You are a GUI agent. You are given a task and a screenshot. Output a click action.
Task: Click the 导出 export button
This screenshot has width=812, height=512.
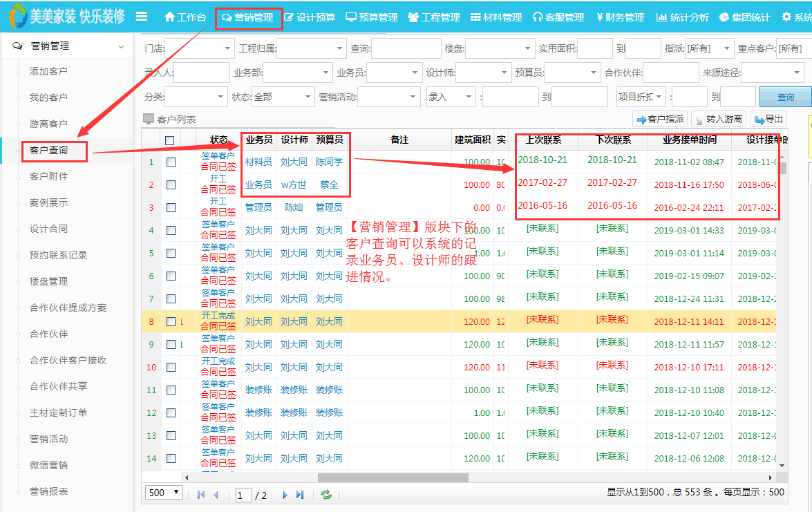[767, 118]
